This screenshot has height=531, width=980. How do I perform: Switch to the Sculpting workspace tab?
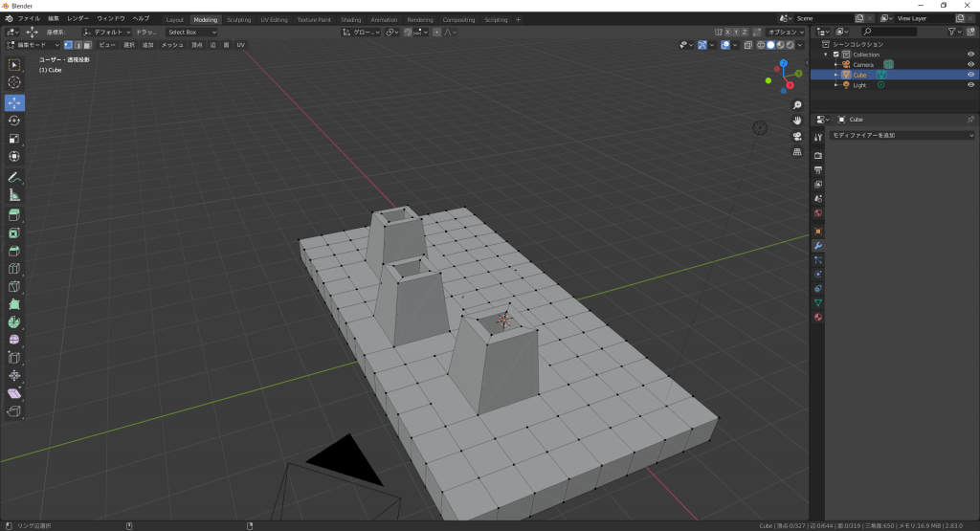click(x=238, y=19)
